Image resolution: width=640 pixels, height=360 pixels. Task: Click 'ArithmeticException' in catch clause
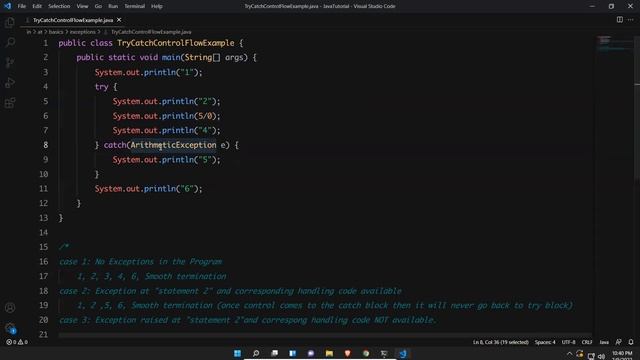(173, 145)
